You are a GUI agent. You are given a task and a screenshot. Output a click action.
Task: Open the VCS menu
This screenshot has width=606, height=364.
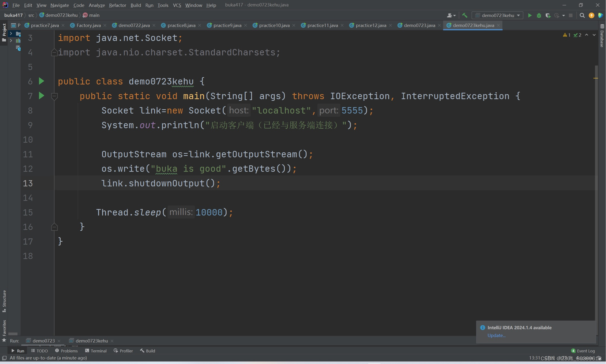[177, 5]
